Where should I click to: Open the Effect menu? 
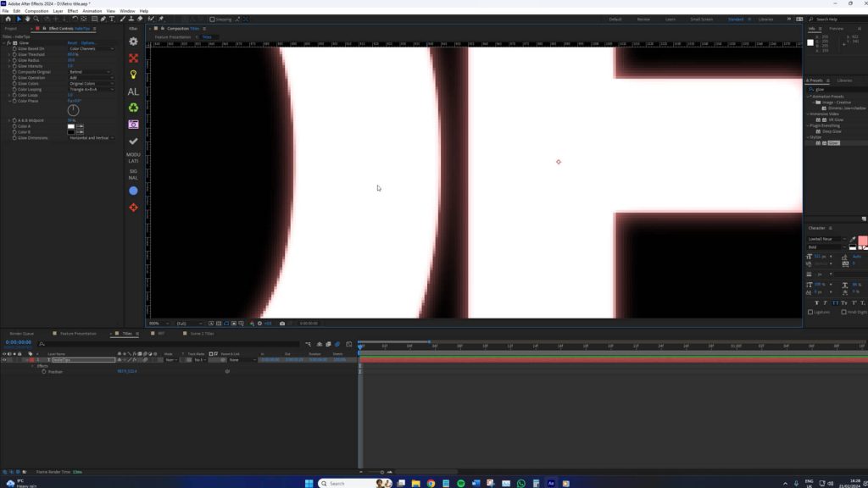point(73,11)
